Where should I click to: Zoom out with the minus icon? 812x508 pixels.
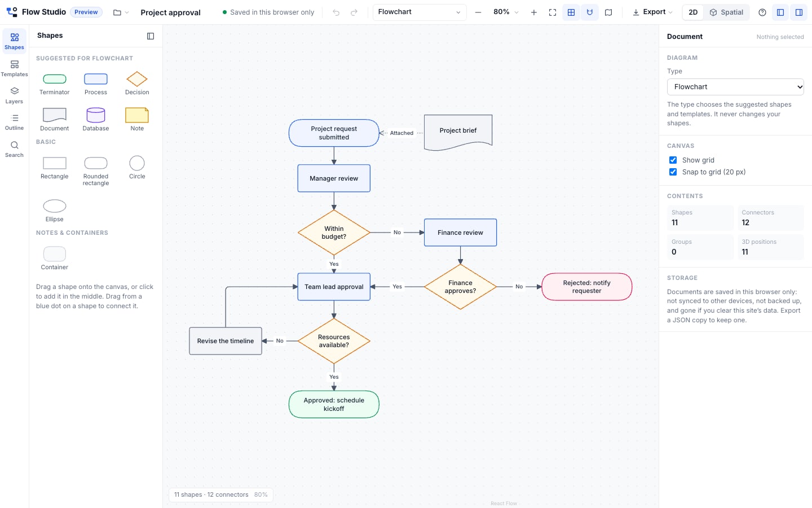click(x=478, y=12)
